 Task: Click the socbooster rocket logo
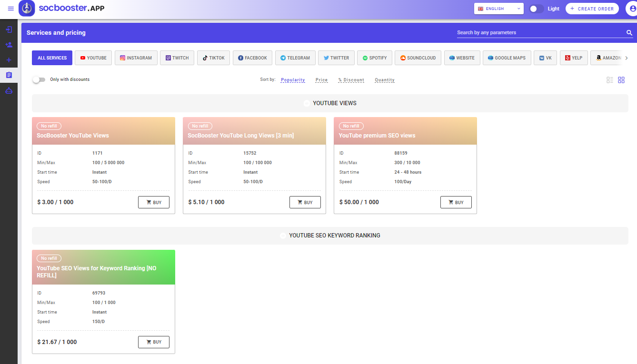[27, 8]
